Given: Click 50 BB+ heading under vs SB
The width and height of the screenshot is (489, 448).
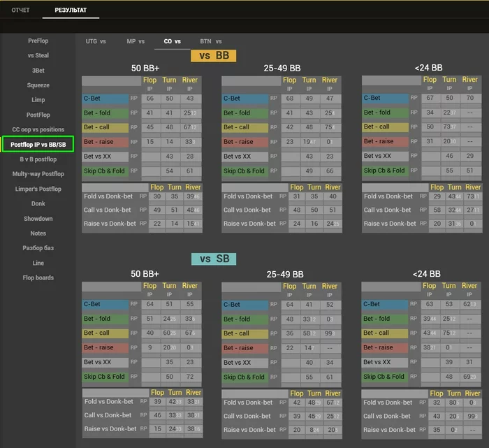Looking at the screenshot, I should tap(145, 274).
